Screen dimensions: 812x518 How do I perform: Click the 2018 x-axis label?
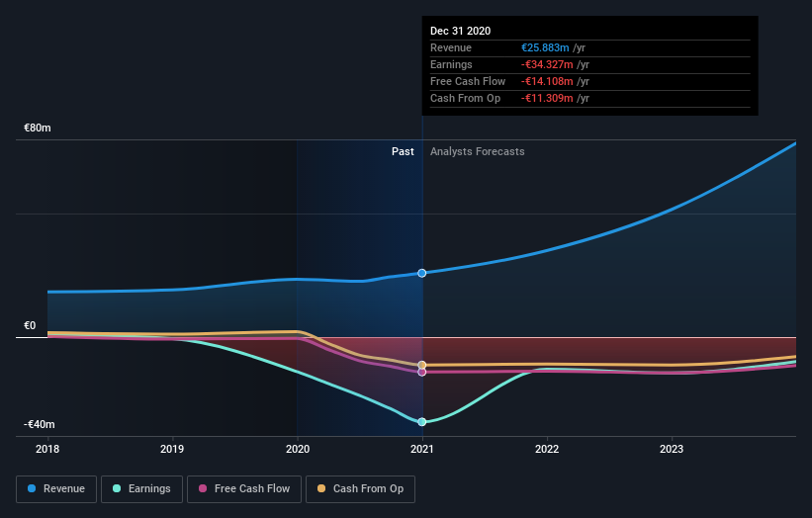pos(47,449)
